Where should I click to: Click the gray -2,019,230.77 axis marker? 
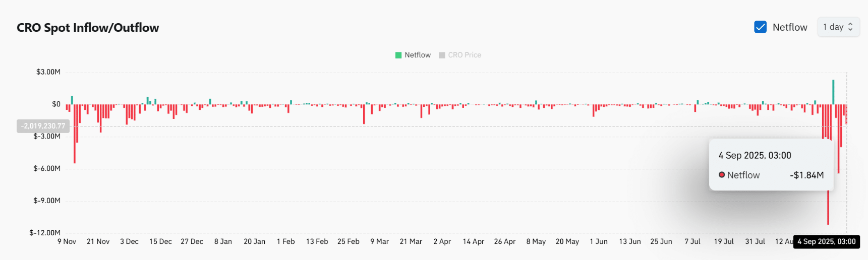coord(43,126)
